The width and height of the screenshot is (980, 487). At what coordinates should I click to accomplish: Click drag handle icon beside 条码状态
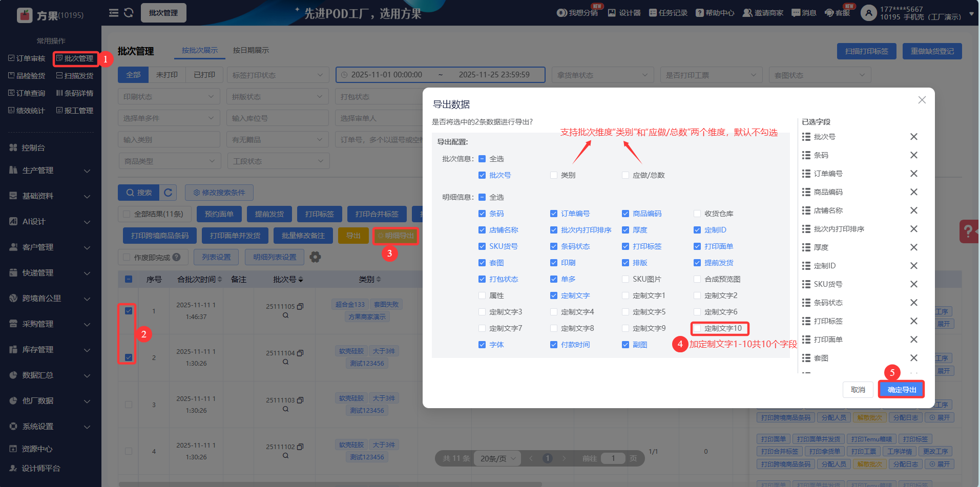click(806, 303)
